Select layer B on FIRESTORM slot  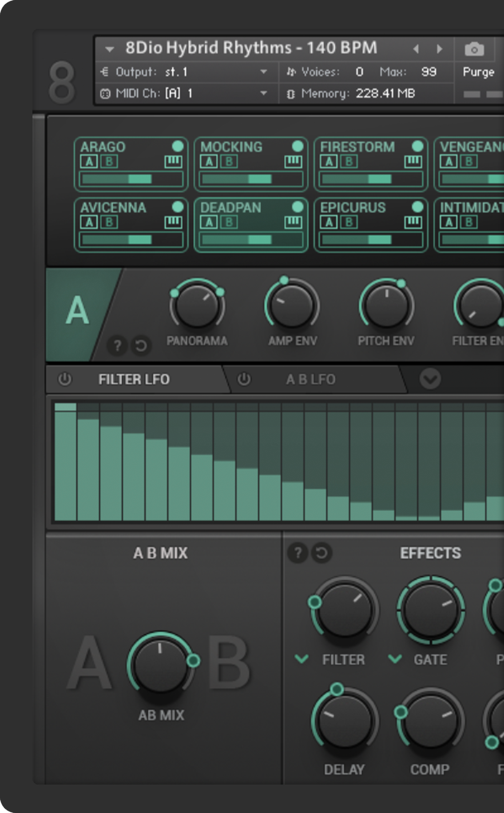click(349, 161)
